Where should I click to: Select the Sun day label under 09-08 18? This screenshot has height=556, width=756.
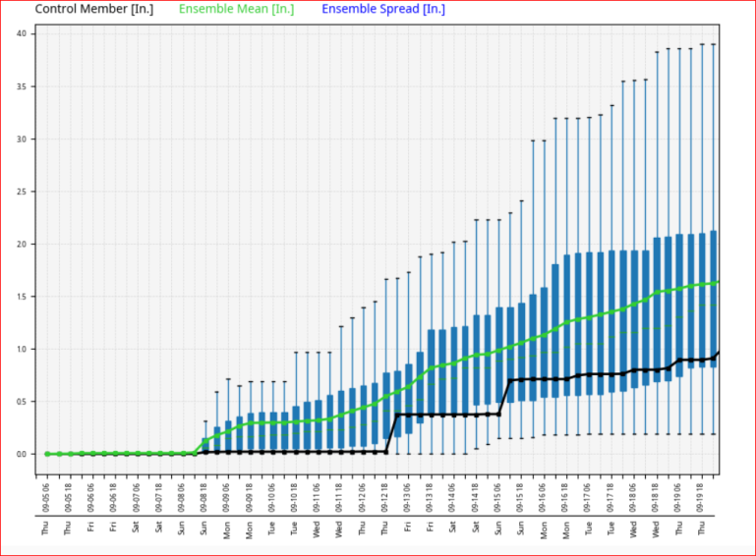pos(204,528)
